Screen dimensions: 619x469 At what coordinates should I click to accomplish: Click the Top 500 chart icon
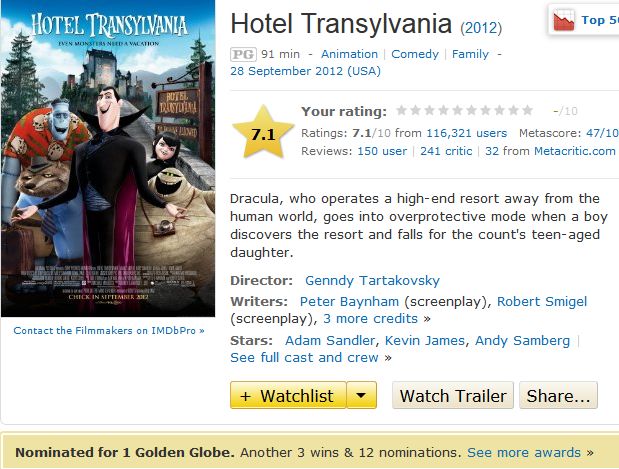click(x=564, y=20)
